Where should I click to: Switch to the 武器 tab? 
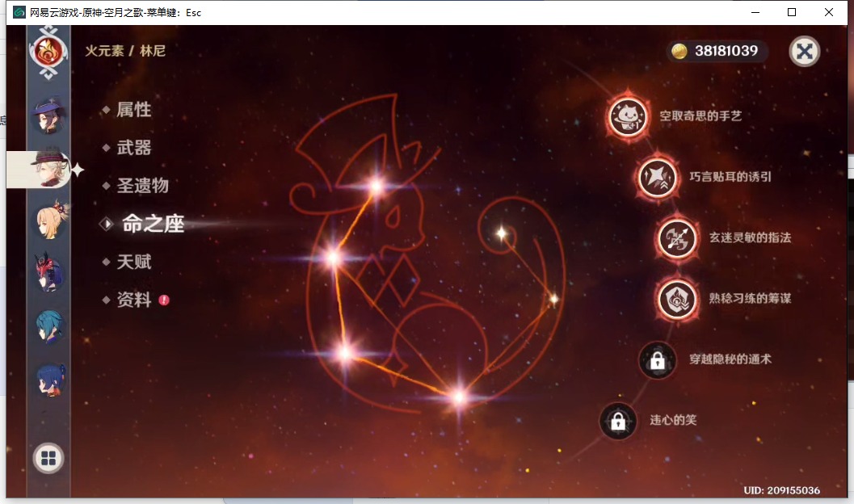tap(133, 148)
